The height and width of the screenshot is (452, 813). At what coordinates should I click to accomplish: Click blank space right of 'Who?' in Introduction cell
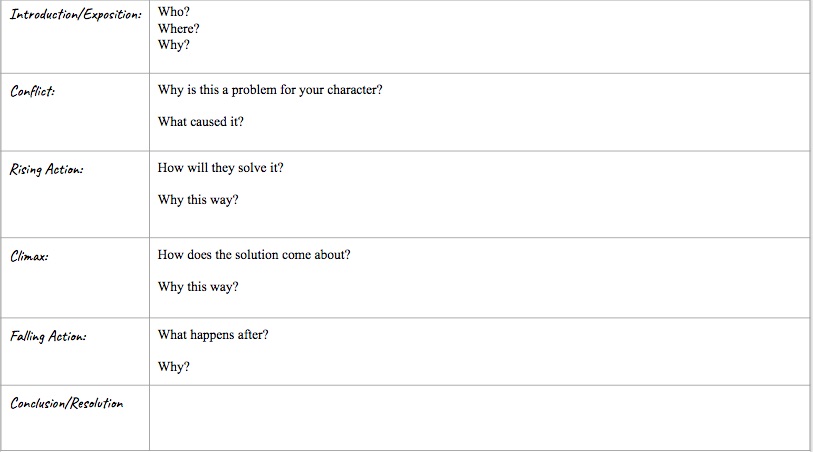coord(498,12)
